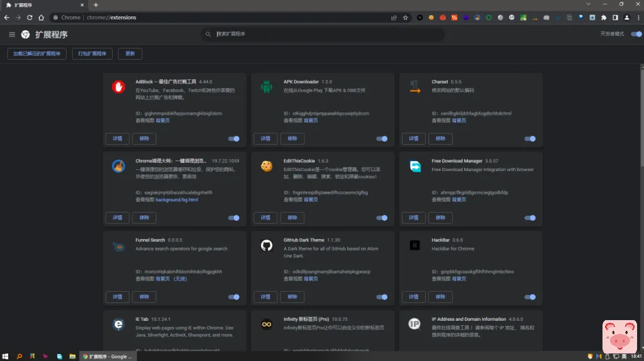Open 详情 for GitHub Dark Theme
Image resolution: width=644 pixels, height=361 pixels.
click(265, 297)
